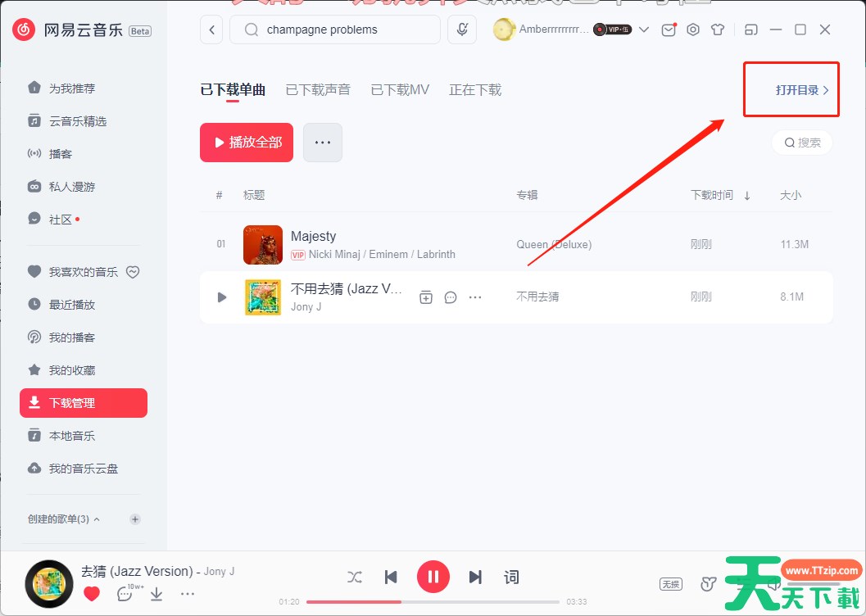
Task: Switch to 已下载单曲 tab
Action: 233,90
